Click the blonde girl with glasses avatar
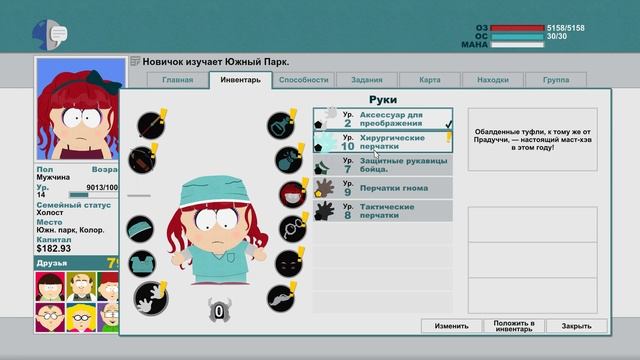This screenshot has width=640, height=360. (x=81, y=318)
